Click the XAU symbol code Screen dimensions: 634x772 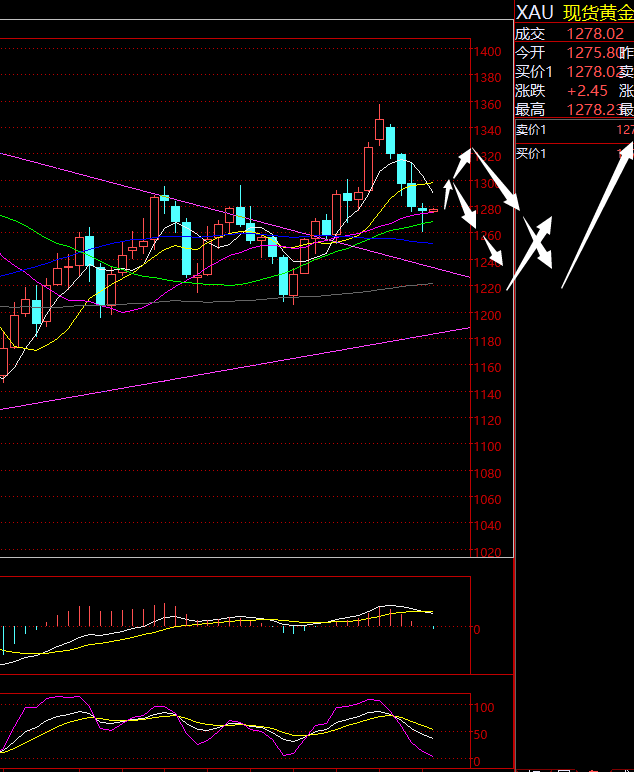point(535,12)
